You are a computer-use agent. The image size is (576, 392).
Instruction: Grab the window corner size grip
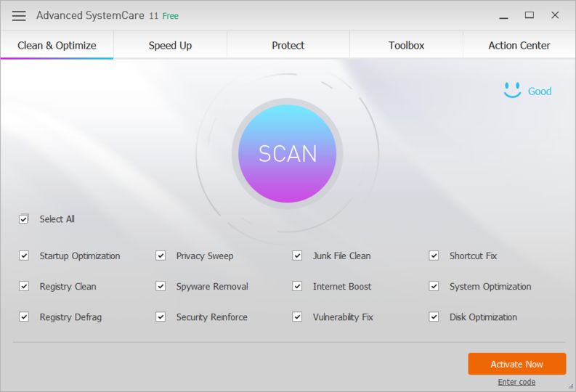[x=571, y=386]
